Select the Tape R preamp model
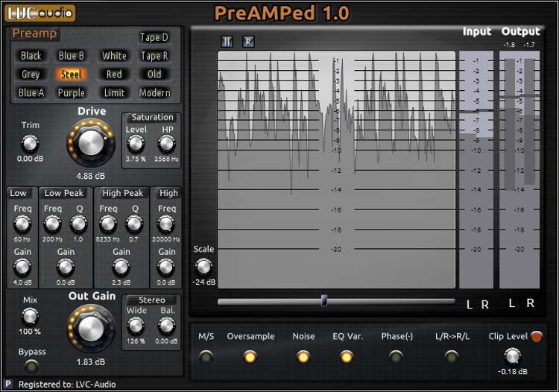The width and height of the screenshot is (559, 392). click(154, 56)
